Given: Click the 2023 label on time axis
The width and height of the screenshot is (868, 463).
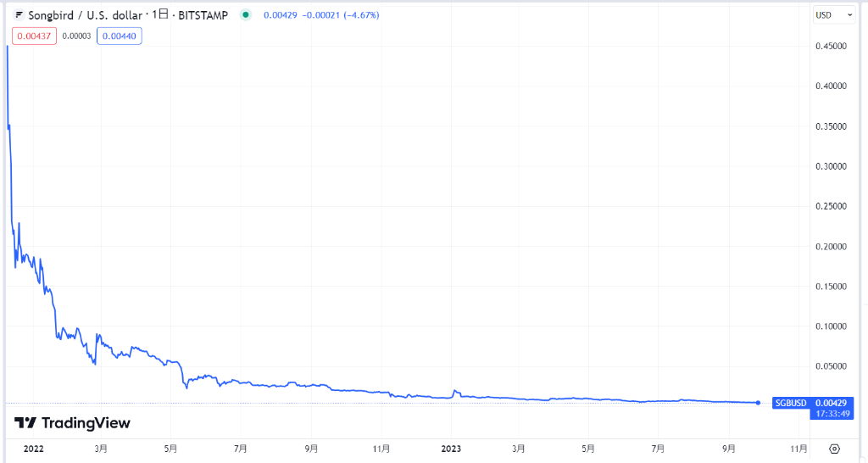Looking at the screenshot, I should (x=451, y=449).
